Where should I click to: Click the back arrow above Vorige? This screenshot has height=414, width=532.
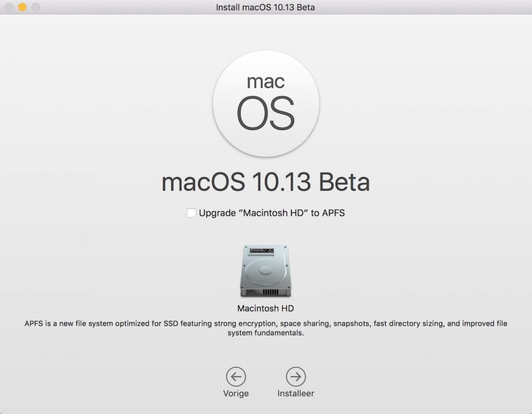click(236, 376)
